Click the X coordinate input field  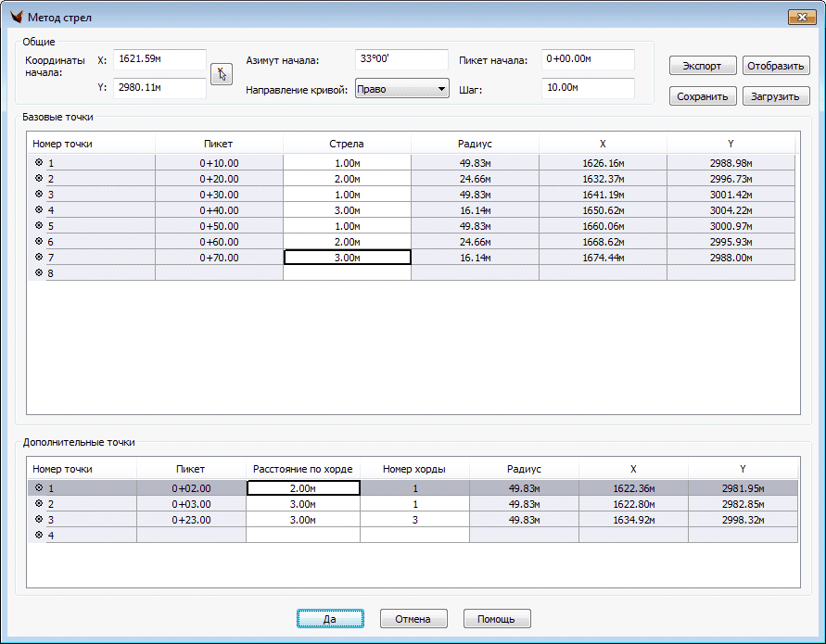click(159, 59)
